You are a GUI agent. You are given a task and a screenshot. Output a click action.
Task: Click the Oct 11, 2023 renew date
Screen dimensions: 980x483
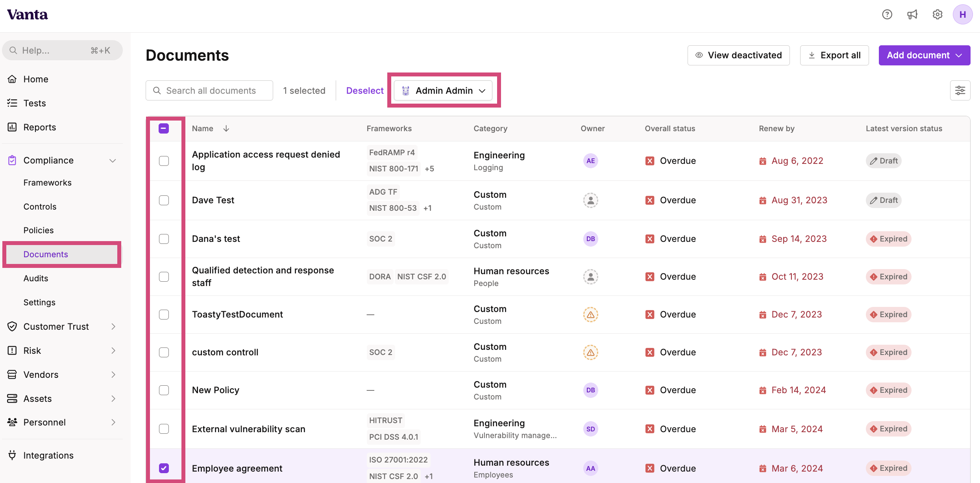coord(797,277)
